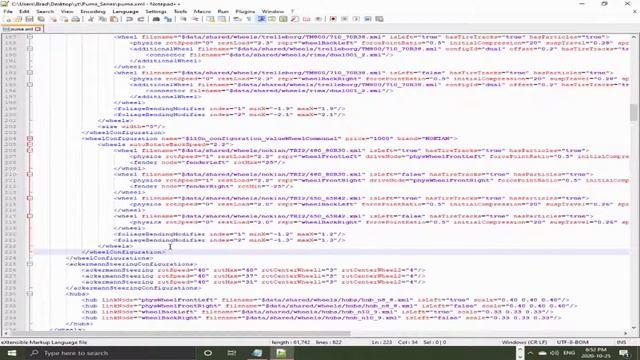Toggle the highlighted Indent Guide button
Screen dimensions: 640x360
tap(261, 19)
